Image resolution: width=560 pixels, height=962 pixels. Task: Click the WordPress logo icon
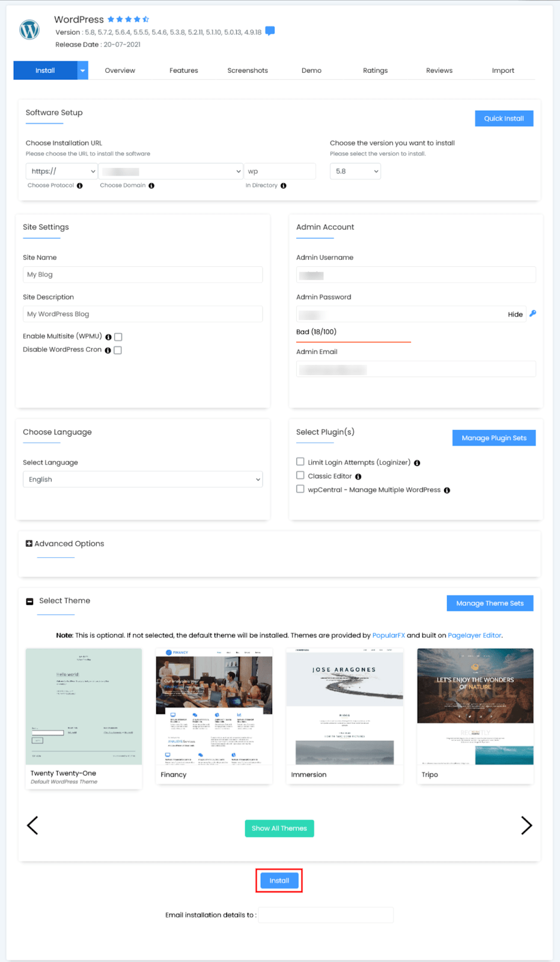tap(29, 29)
